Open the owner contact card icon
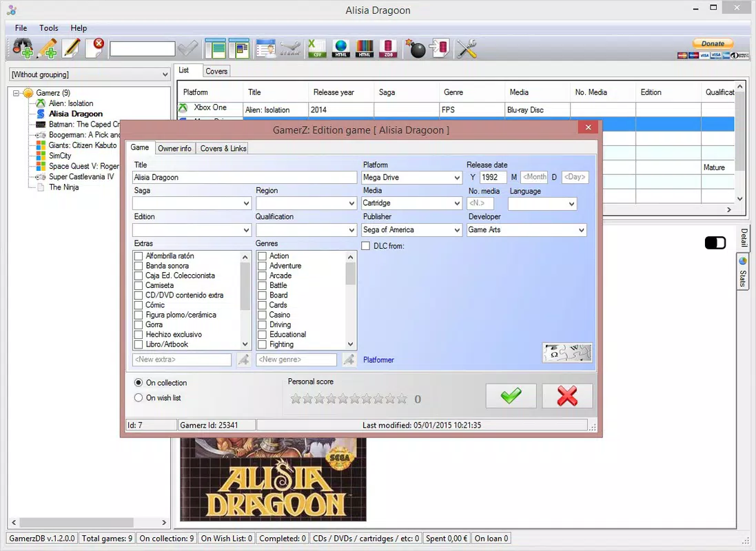The width and height of the screenshot is (756, 551). pos(265,48)
